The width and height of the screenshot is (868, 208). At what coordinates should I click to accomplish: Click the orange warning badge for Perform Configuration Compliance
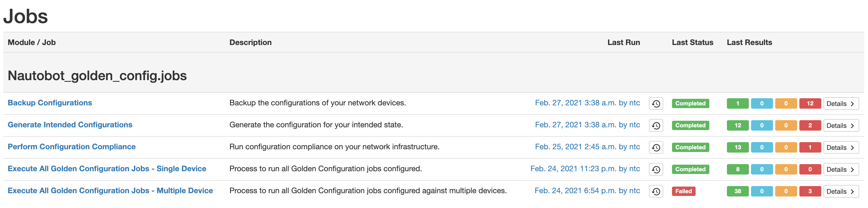(786, 147)
